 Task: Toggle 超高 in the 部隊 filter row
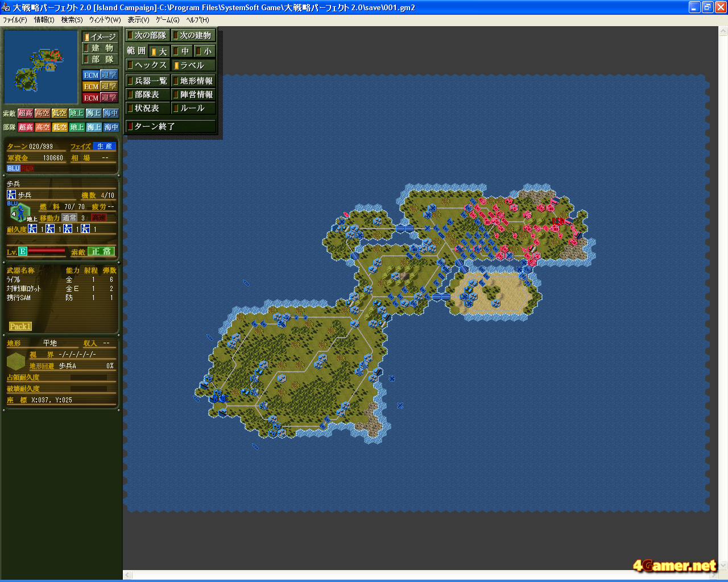[26, 127]
